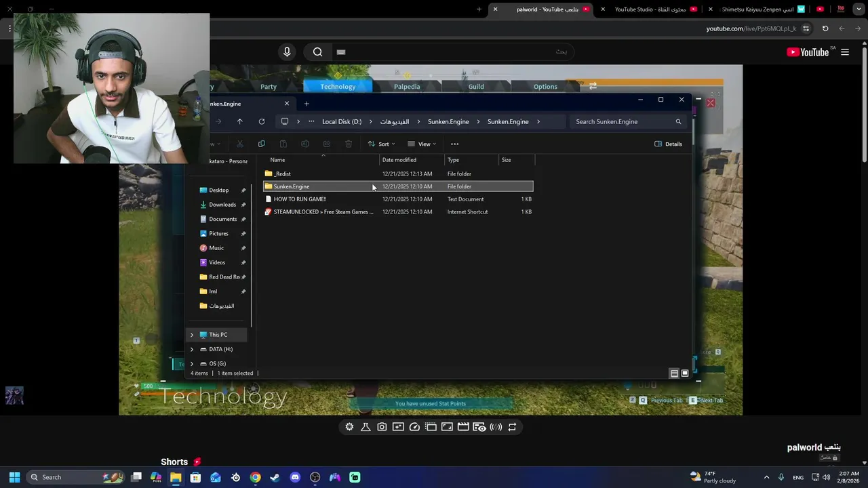Open the Windows Start menu
Viewport: 868px width, 488px height.
(x=14, y=477)
